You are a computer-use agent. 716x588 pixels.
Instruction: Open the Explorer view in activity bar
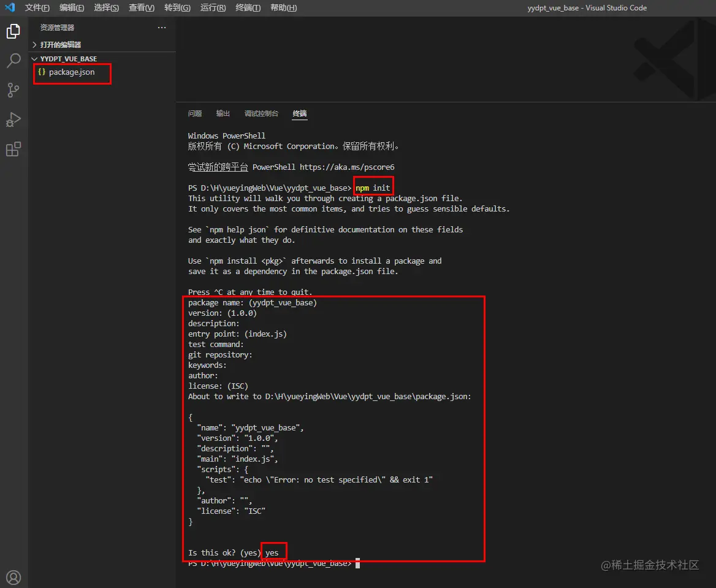(13, 31)
